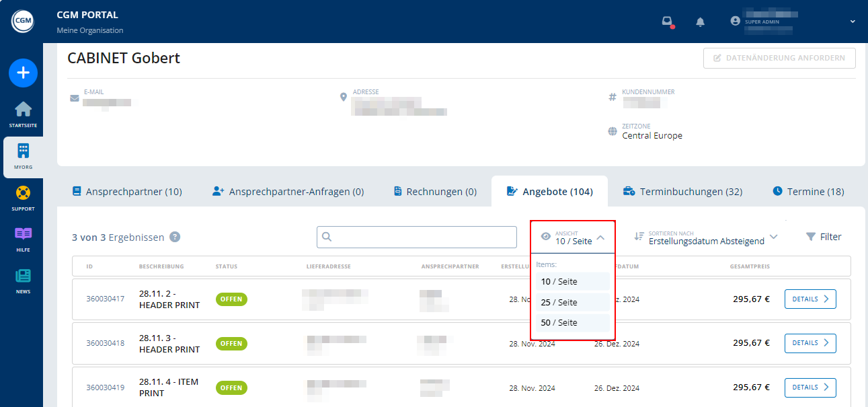The width and height of the screenshot is (868, 407).
Task: Expand the user account chevron in the header
Action: pos(852,22)
